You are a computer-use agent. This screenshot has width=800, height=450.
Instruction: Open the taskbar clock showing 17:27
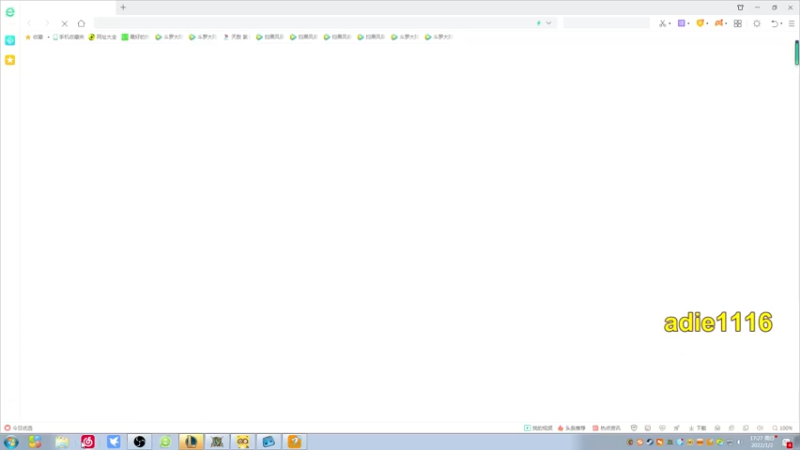[x=762, y=442]
